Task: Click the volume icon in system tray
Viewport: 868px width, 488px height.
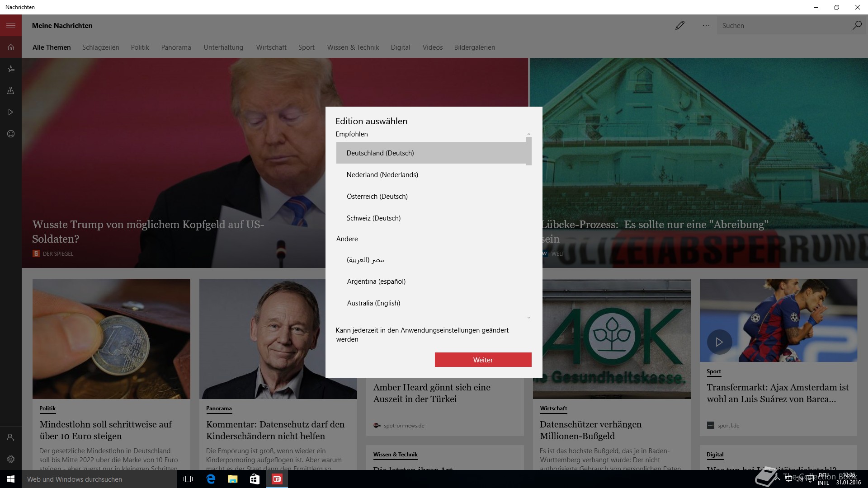Action: (x=799, y=479)
